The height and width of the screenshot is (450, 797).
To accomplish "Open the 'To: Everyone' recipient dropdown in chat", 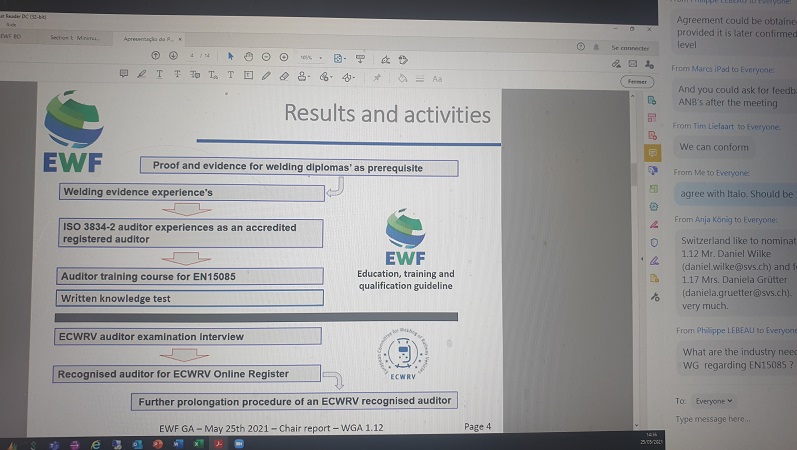I will 714,401.
